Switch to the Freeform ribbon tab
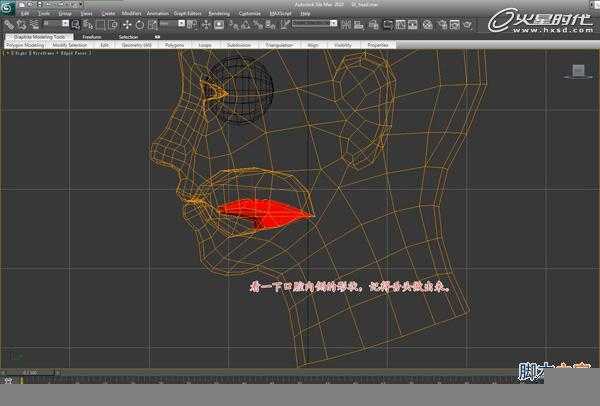This screenshot has width=600, height=406. tap(92, 37)
